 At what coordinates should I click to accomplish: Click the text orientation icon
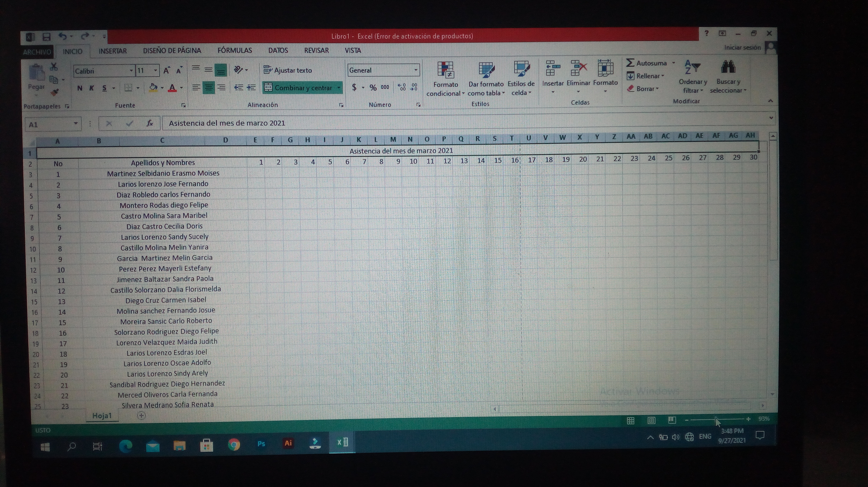[x=238, y=70]
